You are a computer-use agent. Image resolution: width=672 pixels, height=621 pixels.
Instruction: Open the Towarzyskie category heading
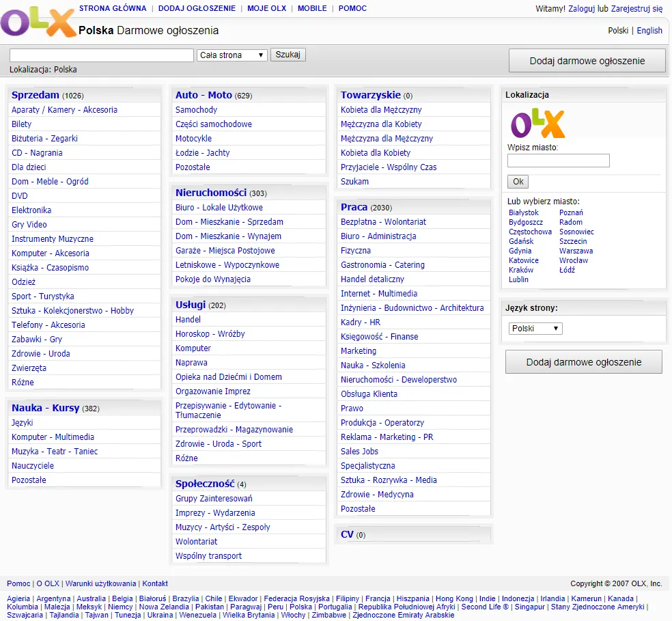tap(371, 95)
